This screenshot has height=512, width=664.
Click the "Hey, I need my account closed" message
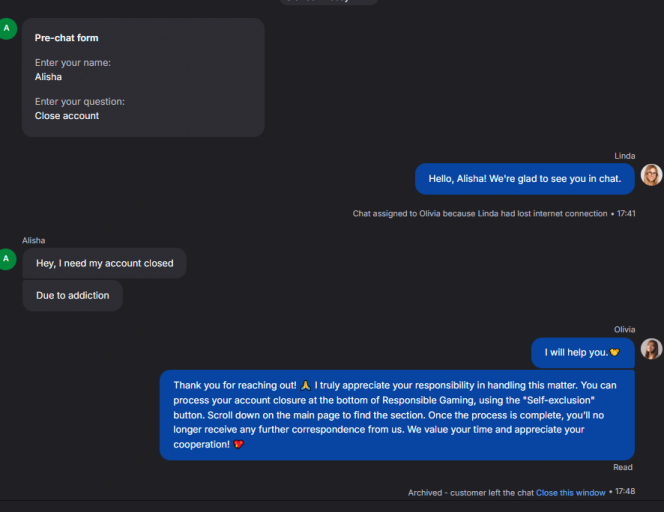pyautogui.click(x=104, y=263)
